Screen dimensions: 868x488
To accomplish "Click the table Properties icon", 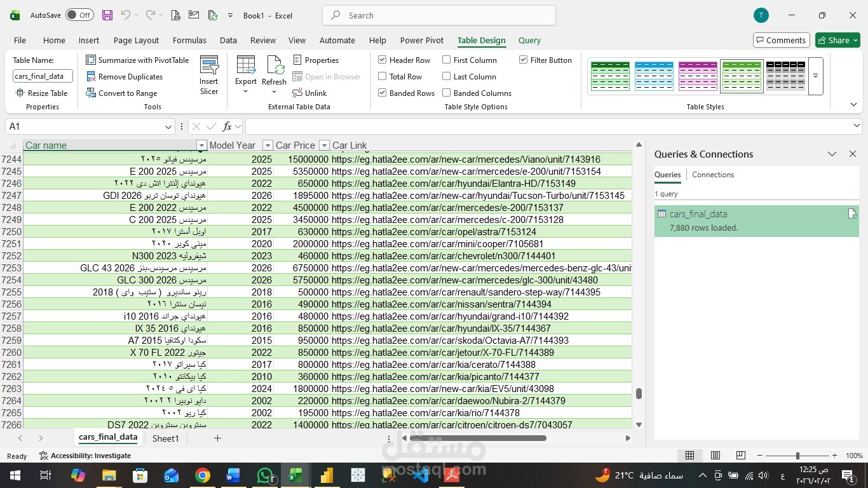I will pos(297,60).
